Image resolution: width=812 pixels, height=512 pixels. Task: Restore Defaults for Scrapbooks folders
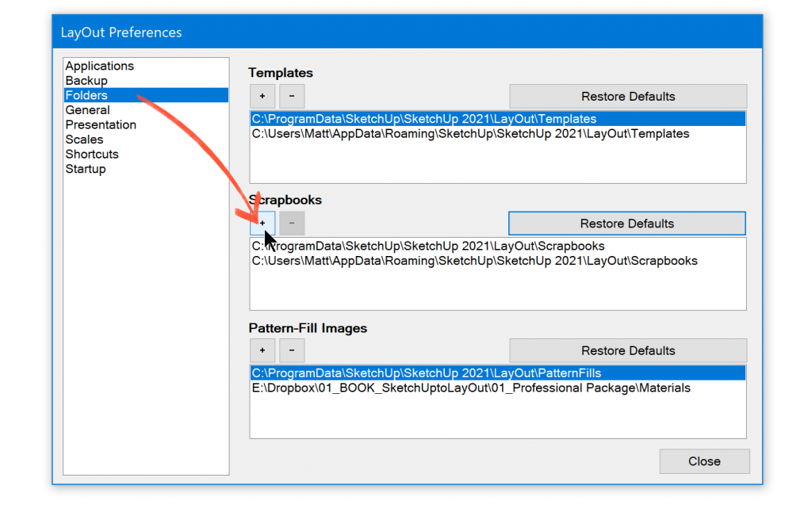pyautogui.click(x=626, y=224)
